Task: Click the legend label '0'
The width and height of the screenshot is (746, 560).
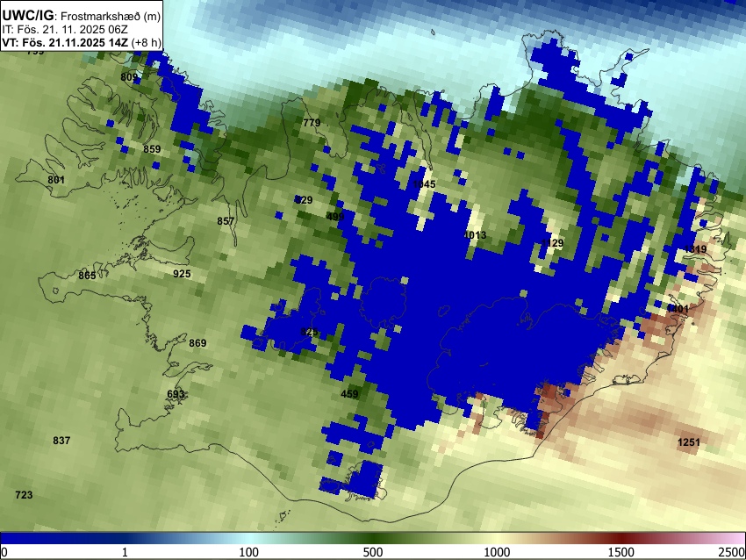Action: pyautogui.click(x=4, y=552)
